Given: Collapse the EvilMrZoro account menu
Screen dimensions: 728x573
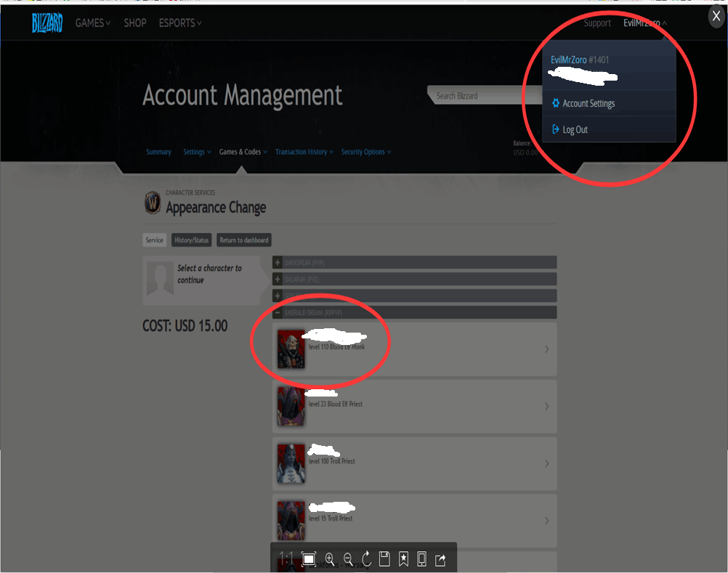Looking at the screenshot, I should click(645, 23).
